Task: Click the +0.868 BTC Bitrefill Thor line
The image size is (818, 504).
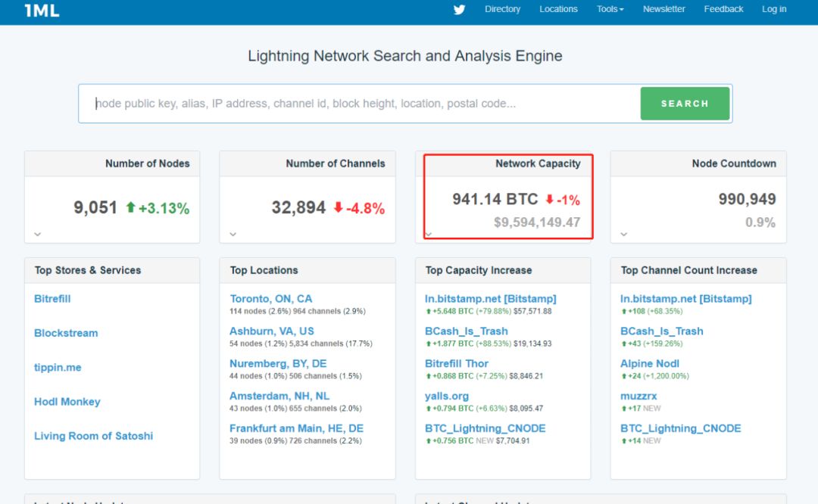Action: [x=484, y=376]
